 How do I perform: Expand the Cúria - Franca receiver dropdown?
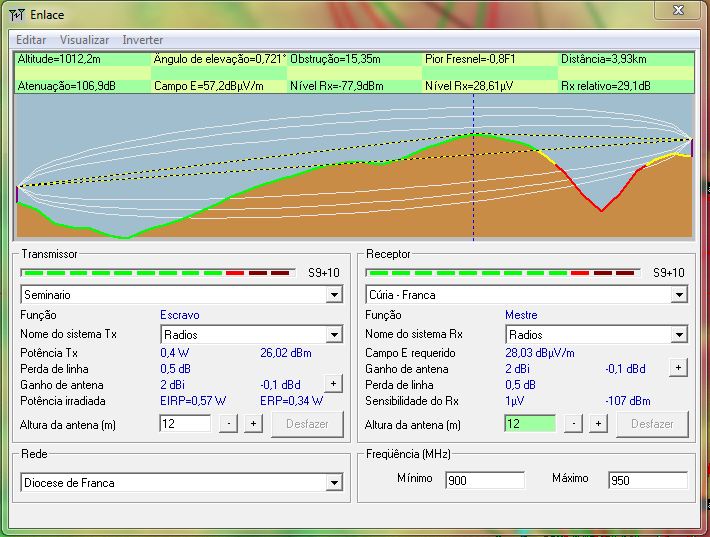pos(679,295)
